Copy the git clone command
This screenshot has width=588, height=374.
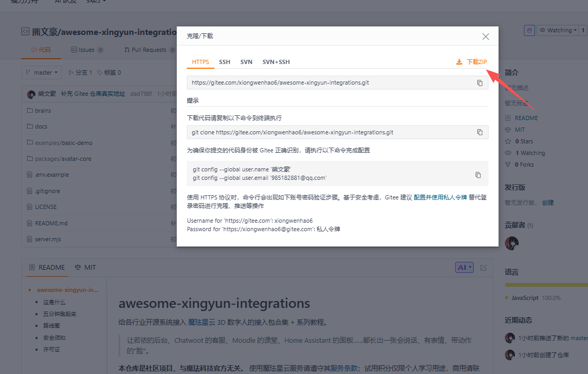480,132
